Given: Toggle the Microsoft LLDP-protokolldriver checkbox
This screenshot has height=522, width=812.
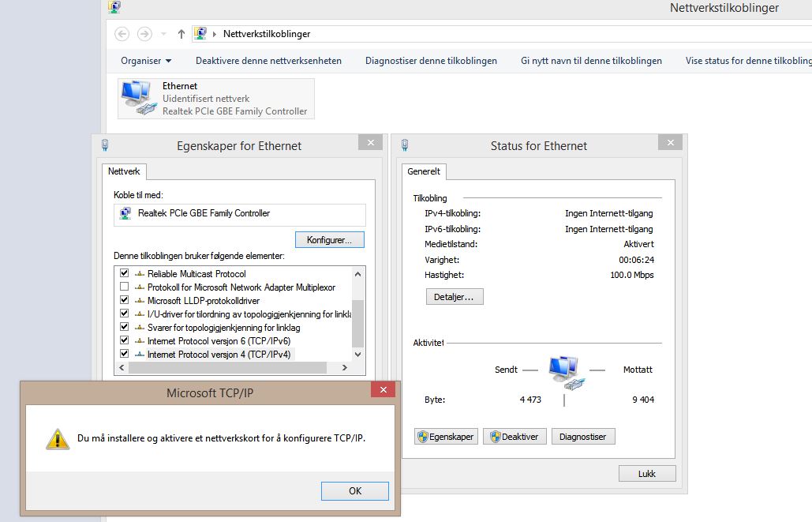Looking at the screenshot, I should point(125,299).
